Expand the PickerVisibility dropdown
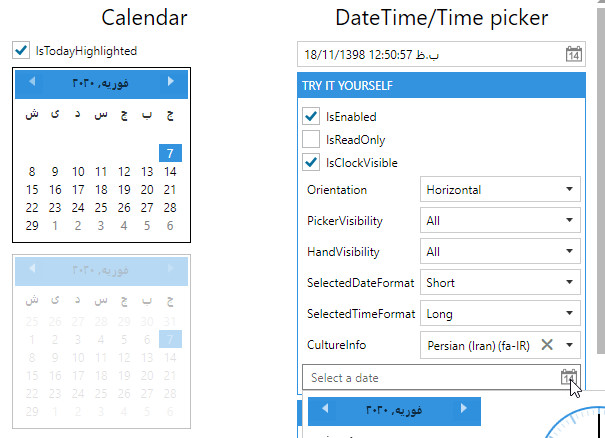The width and height of the screenshot is (605, 438). tap(569, 220)
